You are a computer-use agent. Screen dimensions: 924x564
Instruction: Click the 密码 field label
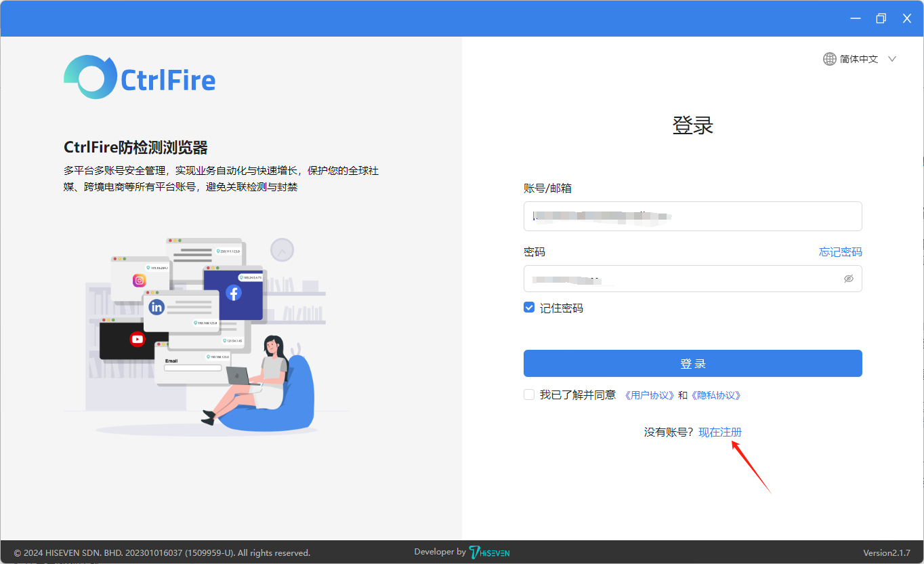(534, 252)
